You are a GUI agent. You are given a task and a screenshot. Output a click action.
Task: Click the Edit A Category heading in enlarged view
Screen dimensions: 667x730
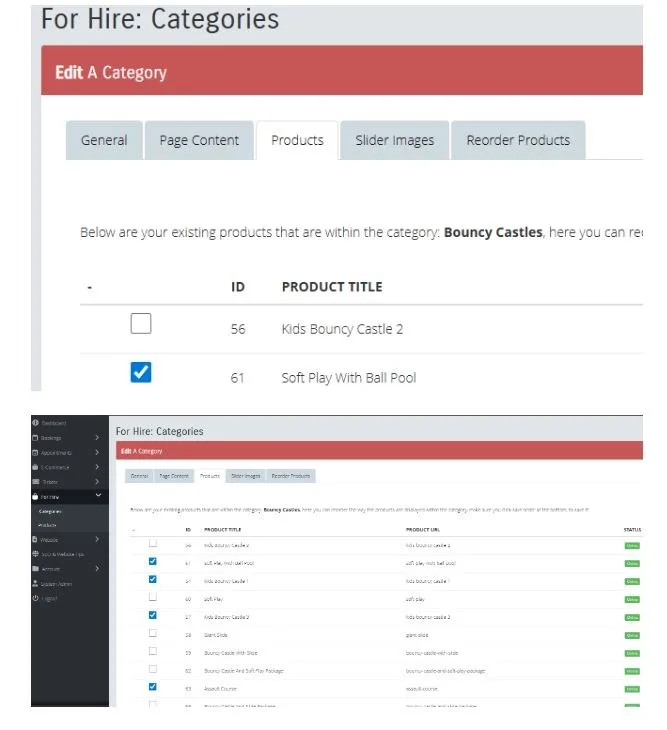[111, 73]
